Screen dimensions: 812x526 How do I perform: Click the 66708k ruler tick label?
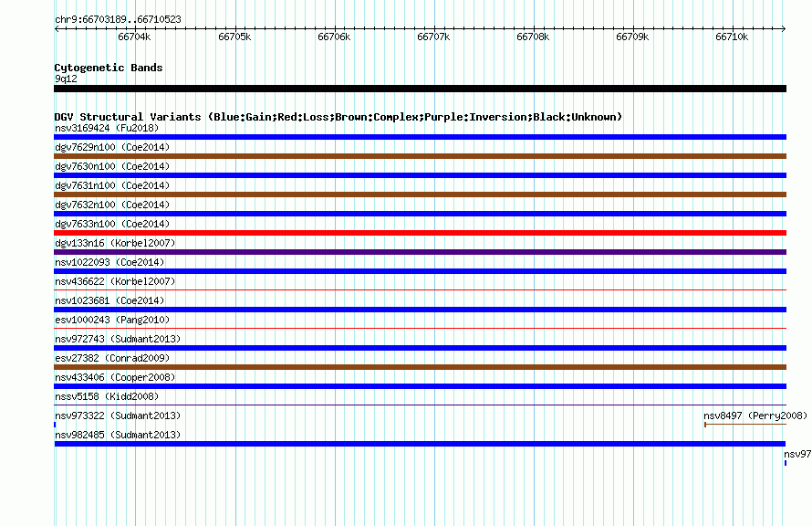[x=533, y=37]
